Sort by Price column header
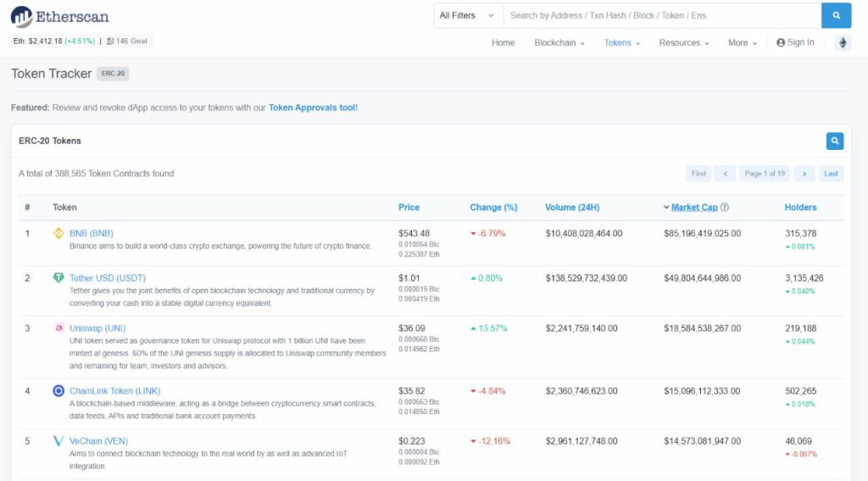The width and height of the screenshot is (868, 481). 409,207
